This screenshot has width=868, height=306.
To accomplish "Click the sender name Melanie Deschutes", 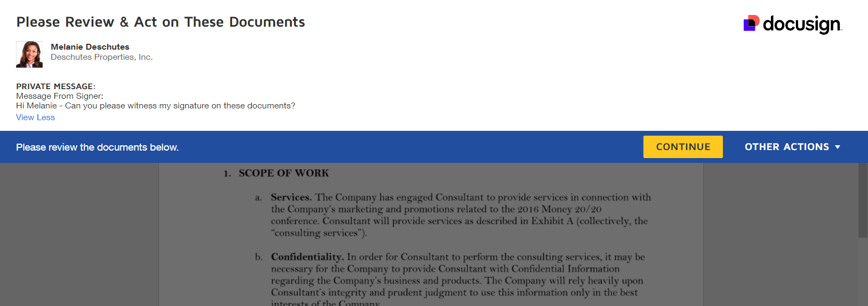I will click(x=90, y=47).
